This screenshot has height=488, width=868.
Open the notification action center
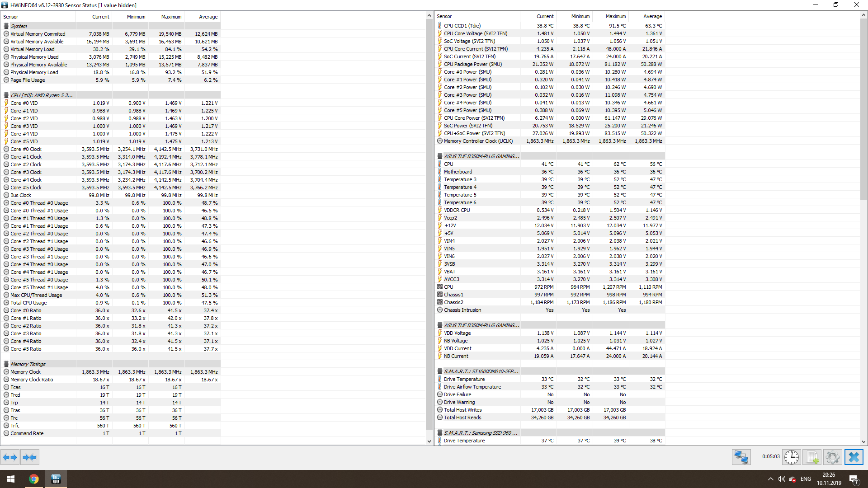854,479
